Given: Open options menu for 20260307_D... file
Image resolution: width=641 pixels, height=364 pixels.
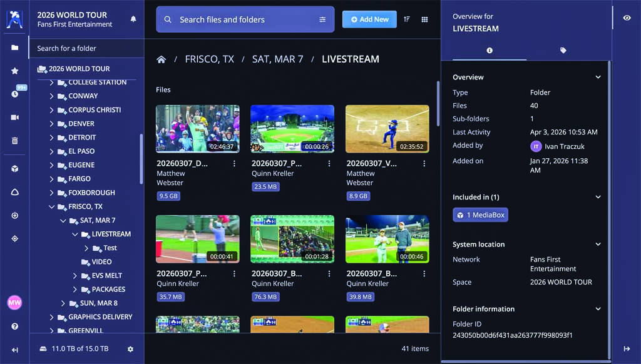Looking at the screenshot, I should pyautogui.click(x=234, y=163).
